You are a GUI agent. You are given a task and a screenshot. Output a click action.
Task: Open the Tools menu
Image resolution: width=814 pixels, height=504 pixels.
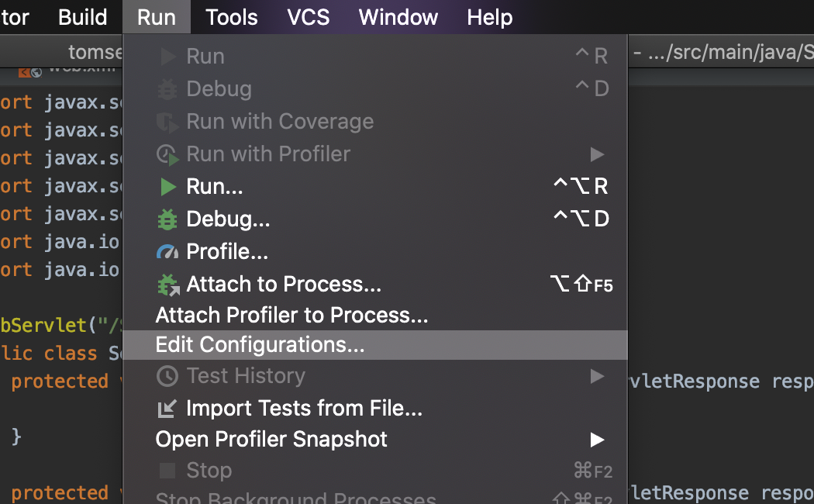click(232, 17)
